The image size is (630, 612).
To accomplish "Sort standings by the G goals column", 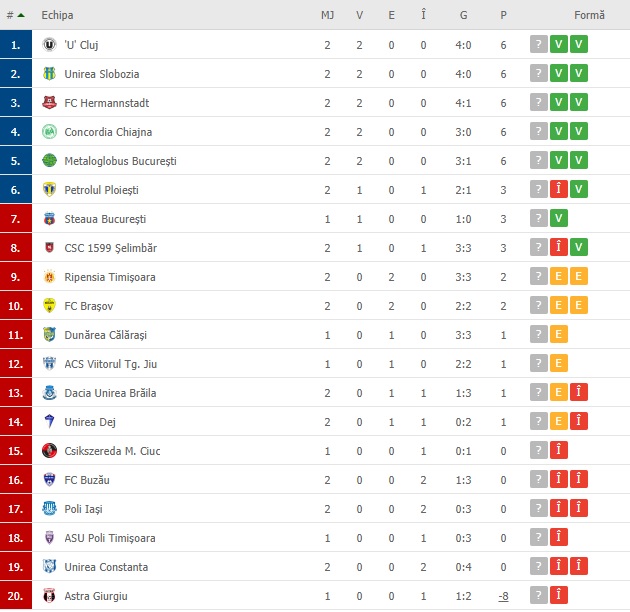I will point(463,15).
